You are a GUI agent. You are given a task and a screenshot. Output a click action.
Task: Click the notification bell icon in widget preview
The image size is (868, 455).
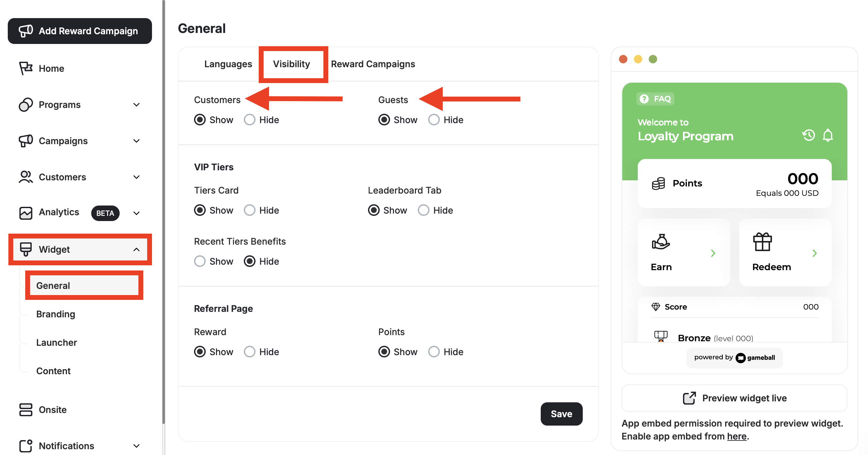coord(828,135)
